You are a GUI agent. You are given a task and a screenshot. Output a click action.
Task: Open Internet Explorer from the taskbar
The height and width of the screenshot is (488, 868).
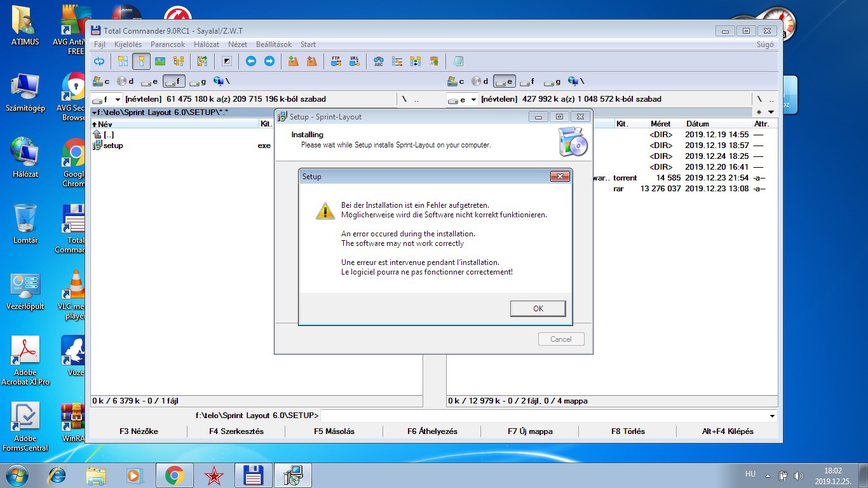pyautogui.click(x=58, y=475)
